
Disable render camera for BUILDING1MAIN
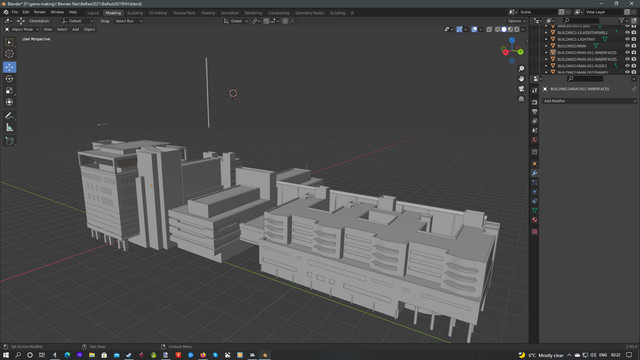click(x=634, y=46)
